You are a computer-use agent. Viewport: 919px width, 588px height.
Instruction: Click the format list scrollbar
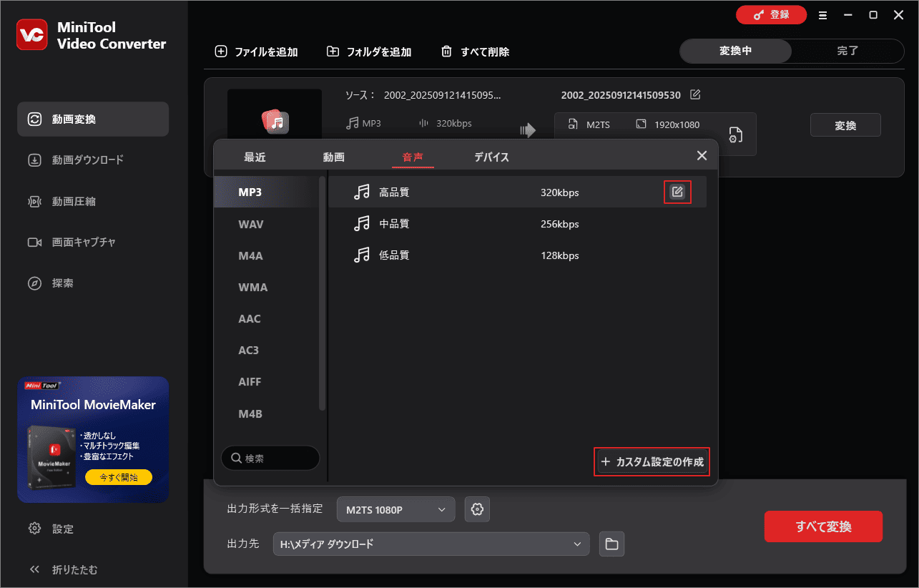[322, 293]
